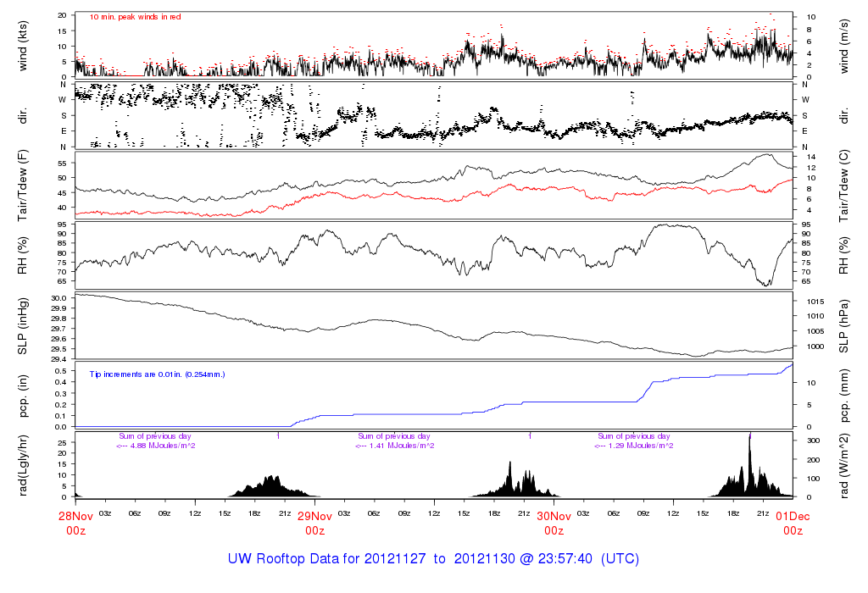Click the red '30Nov' date label

pos(554,517)
